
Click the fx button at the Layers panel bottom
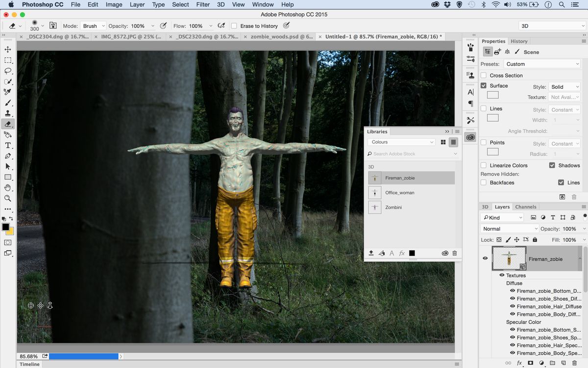pyautogui.click(x=519, y=363)
